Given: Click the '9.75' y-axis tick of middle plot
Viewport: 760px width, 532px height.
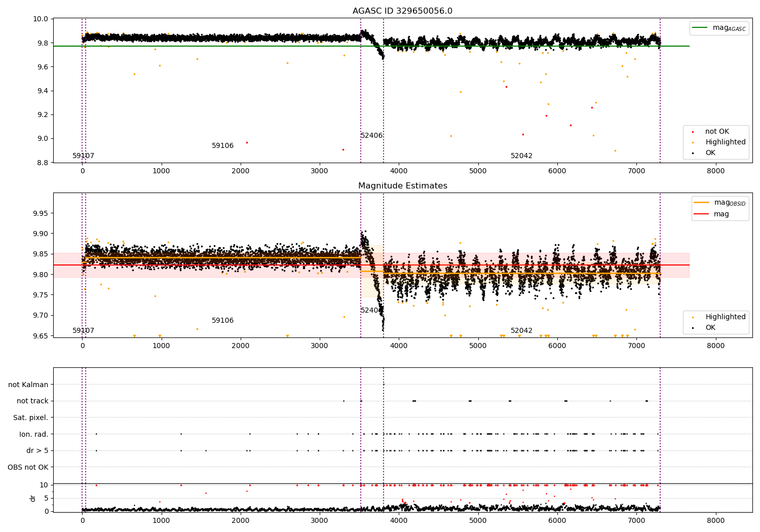Looking at the screenshot, I should coord(42,295).
